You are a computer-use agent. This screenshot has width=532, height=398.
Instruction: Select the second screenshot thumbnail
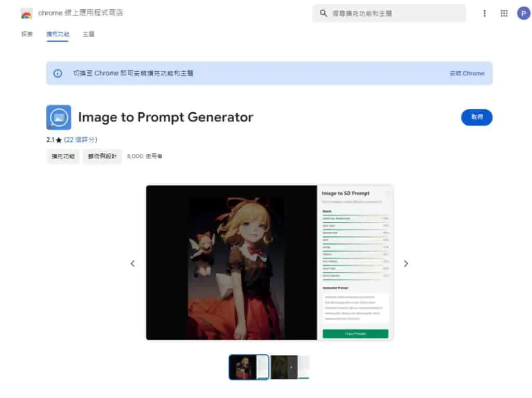coord(290,367)
